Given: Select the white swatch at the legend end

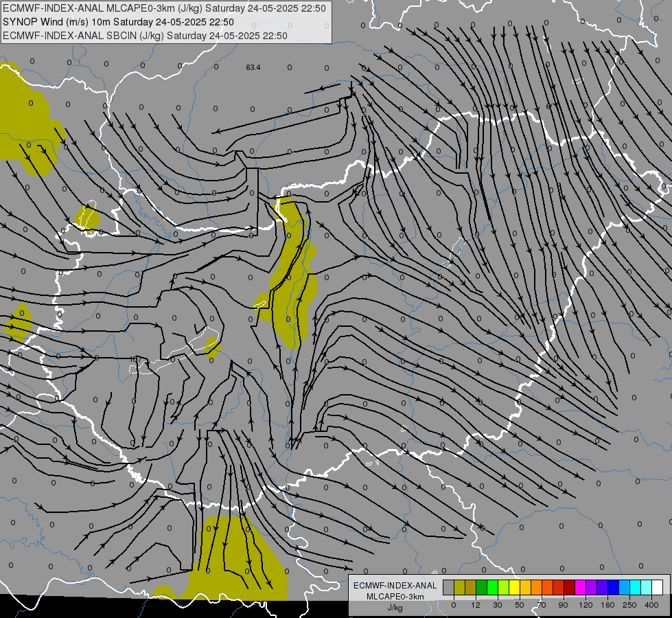Looking at the screenshot, I should (x=658, y=588).
